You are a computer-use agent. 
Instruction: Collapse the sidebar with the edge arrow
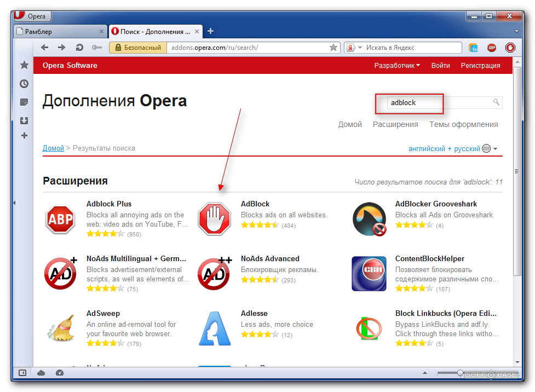coord(14,203)
